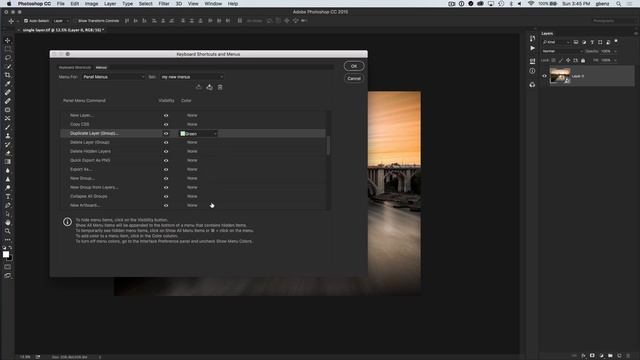Open Actions play icon in dock
The height and width of the screenshot is (360, 640).
click(532, 48)
